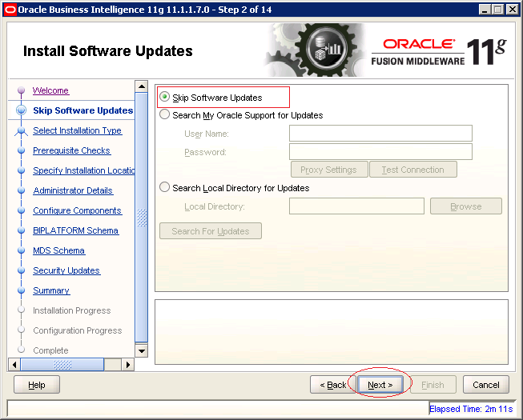Click the Administrator Details bullet icon

coord(21,190)
